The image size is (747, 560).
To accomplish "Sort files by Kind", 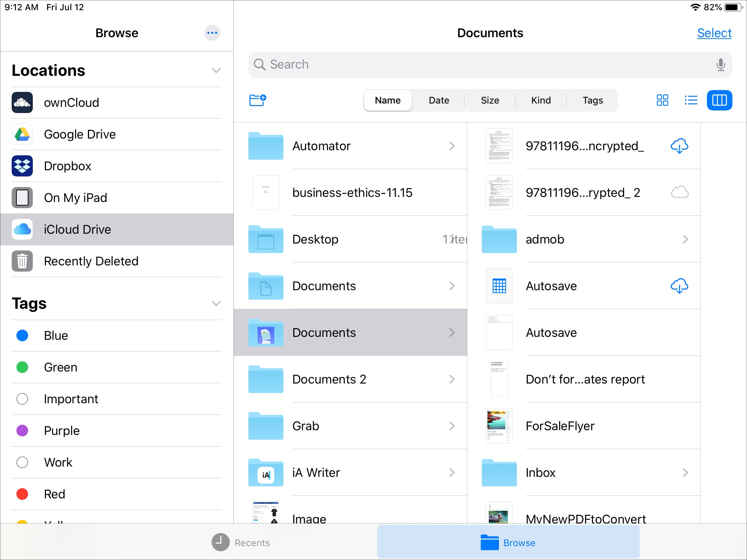I will (x=541, y=100).
